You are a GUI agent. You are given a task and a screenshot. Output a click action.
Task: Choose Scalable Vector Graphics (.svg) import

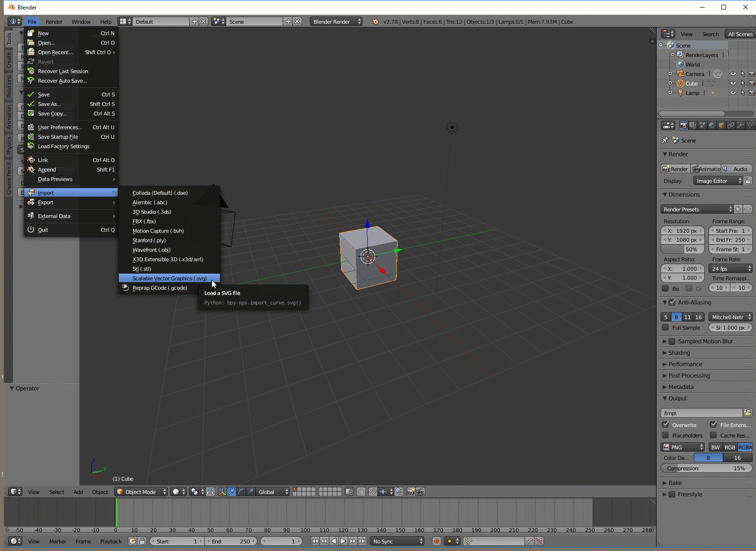[169, 278]
